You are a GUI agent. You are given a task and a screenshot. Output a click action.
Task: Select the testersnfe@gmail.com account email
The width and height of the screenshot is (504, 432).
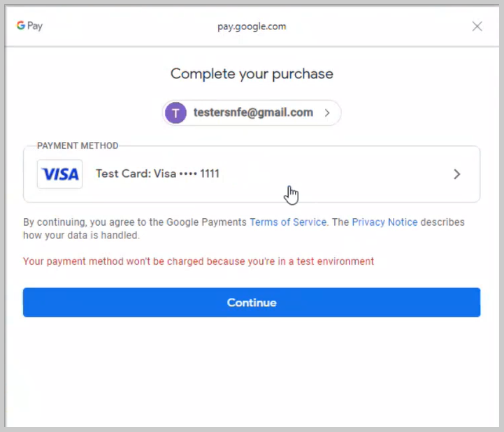tap(253, 113)
